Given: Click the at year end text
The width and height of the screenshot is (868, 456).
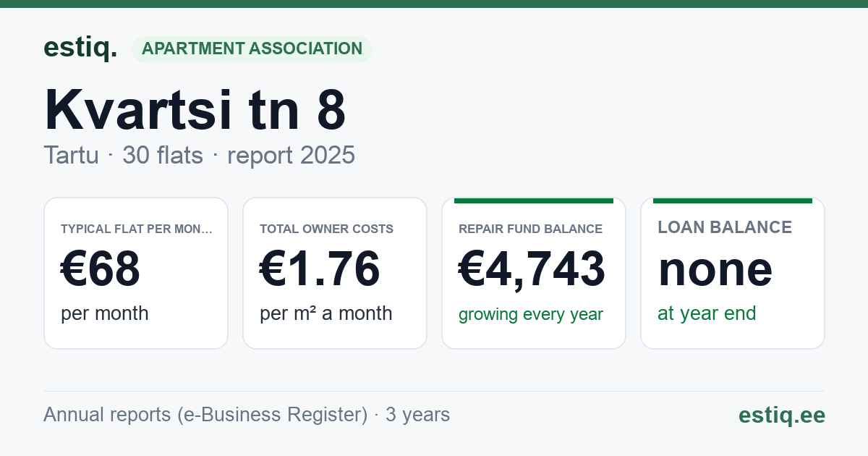Looking at the screenshot, I should (x=707, y=313).
